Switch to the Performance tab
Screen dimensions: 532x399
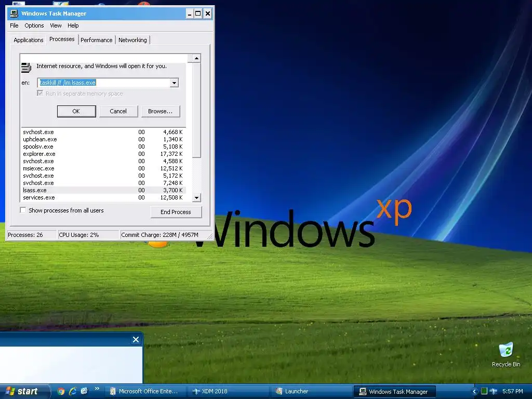click(x=96, y=40)
